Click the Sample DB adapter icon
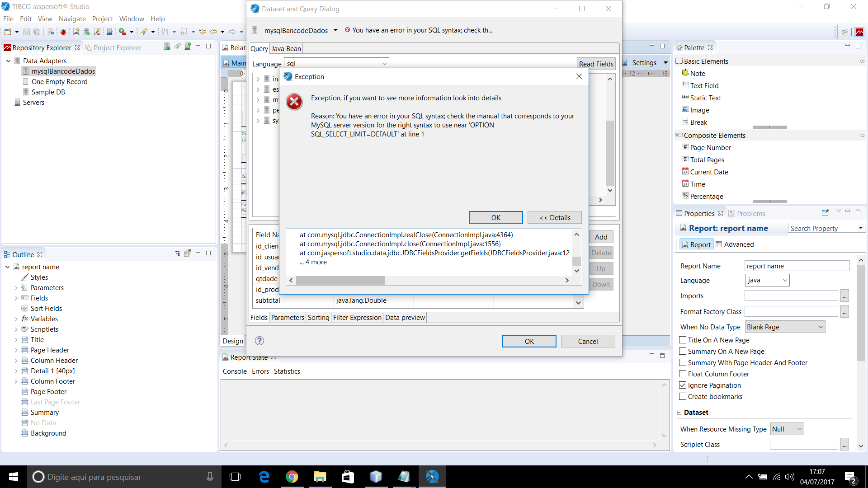Screen dimensions: 868x488 [26, 92]
